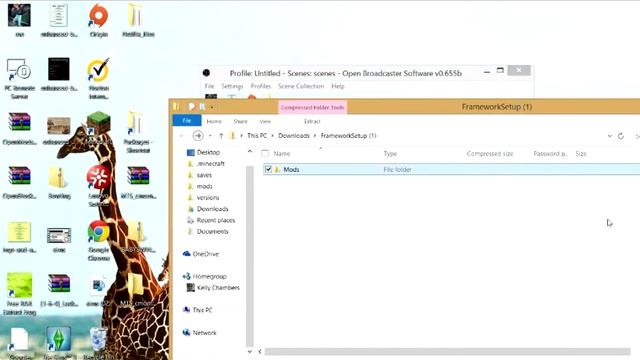Uncheck the Mods folder checkbox
640x360 pixels.
pyautogui.click(x=268, y=169)
